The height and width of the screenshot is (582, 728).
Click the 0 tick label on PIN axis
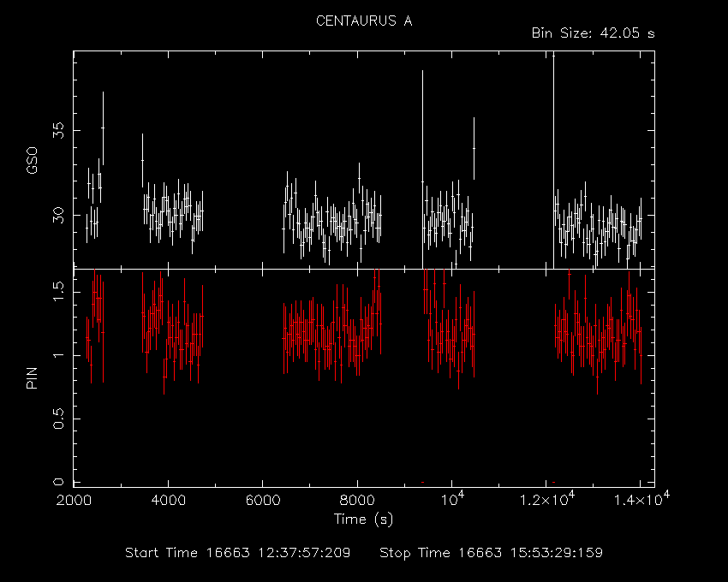58,482
